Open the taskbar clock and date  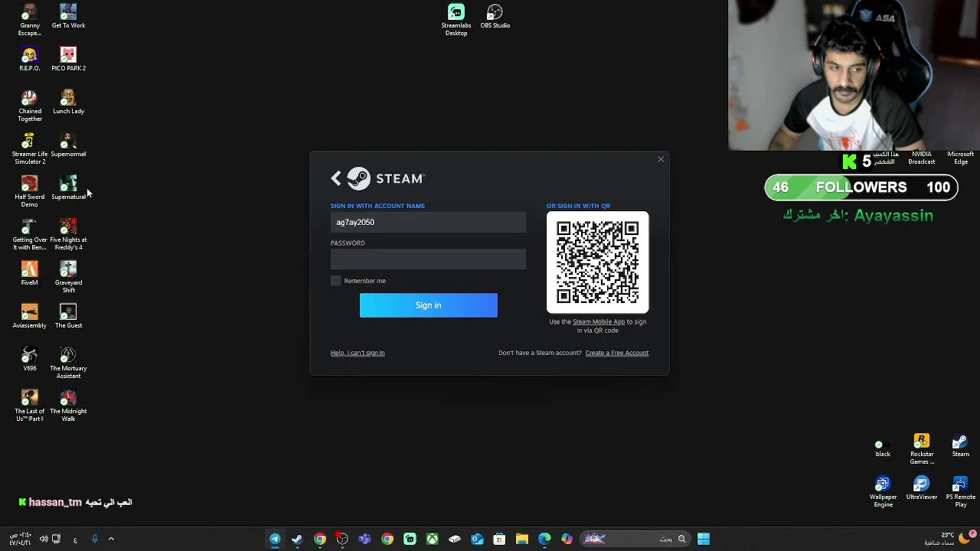click(21, 539)
